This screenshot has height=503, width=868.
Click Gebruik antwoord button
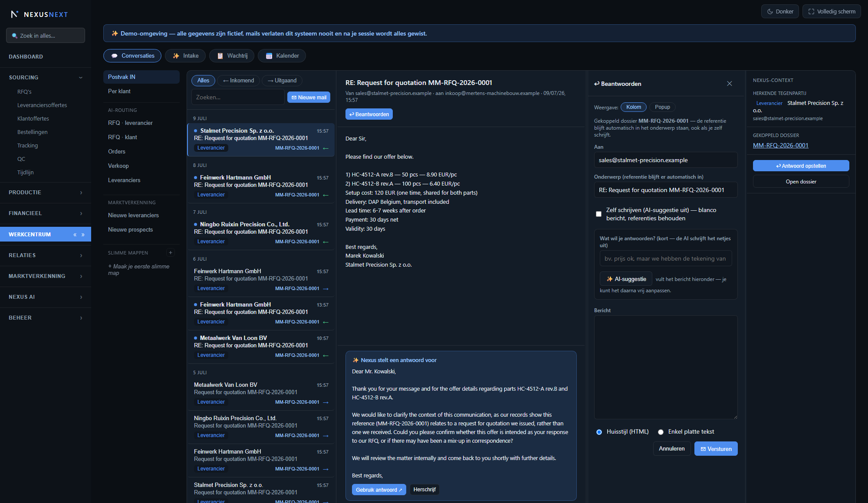[x=379, y=490]
